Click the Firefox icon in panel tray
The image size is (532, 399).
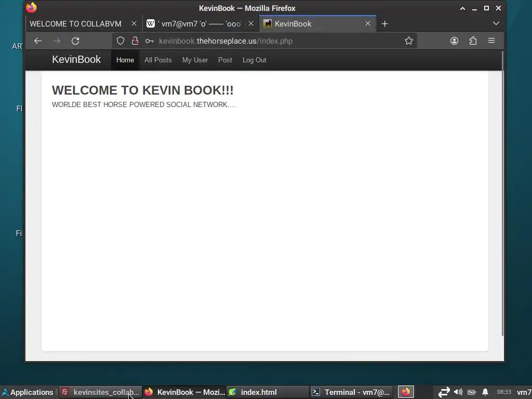[x=406, y=392]
